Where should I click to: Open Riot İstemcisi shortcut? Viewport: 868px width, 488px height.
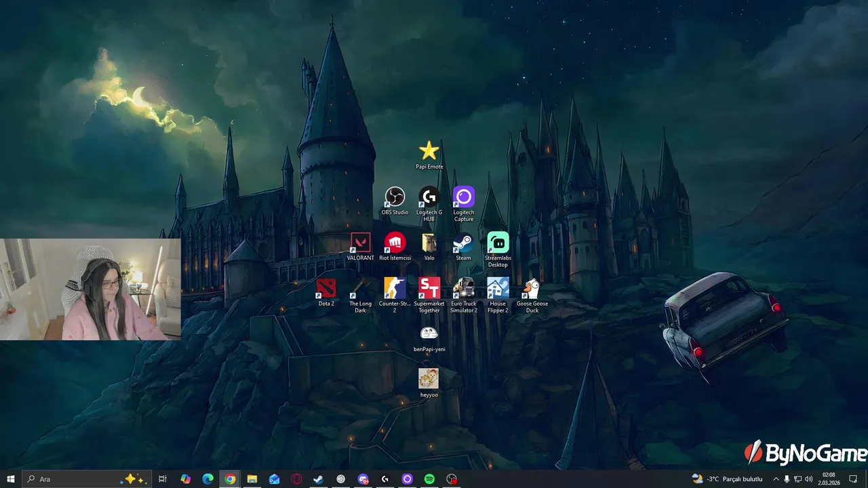(x=395, y=243)
